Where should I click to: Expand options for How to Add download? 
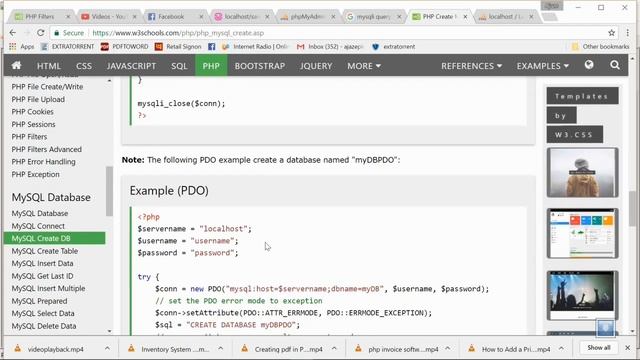(x=561, y=348)
